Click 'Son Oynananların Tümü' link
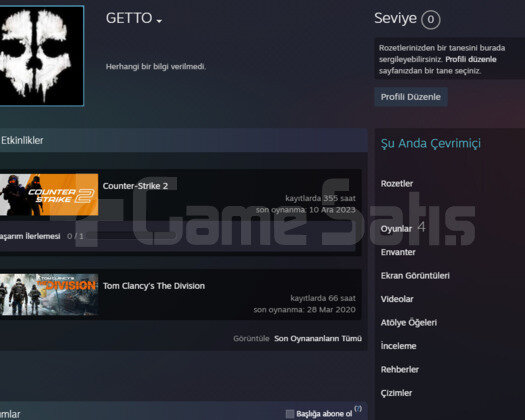The width and height of the screenshot is (525, 420). click(x=318, y=339)
